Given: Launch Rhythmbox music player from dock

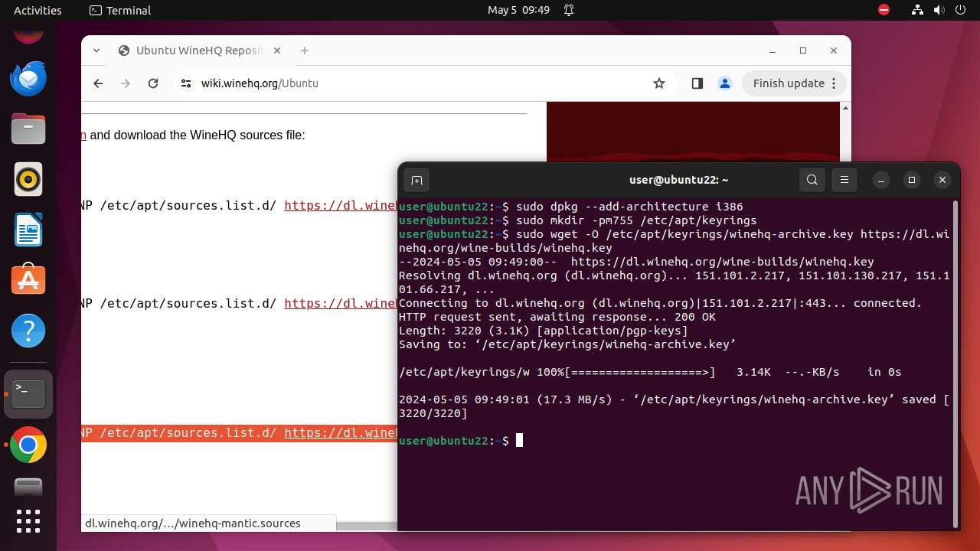Looking at the screenshot, I should [28, 179].
